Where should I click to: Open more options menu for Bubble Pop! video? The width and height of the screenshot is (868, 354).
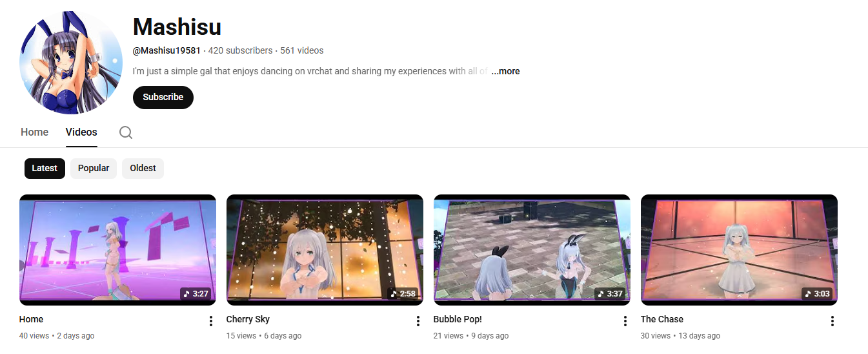[625, 321]
